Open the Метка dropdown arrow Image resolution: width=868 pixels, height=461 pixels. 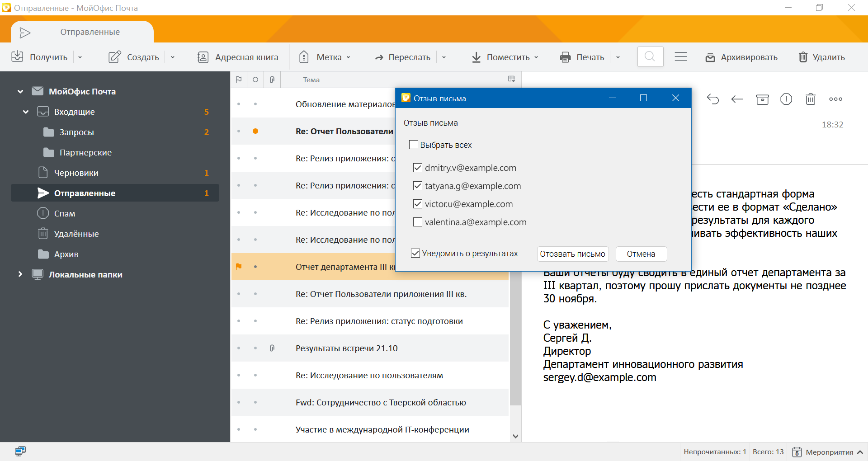click(349, 57)
